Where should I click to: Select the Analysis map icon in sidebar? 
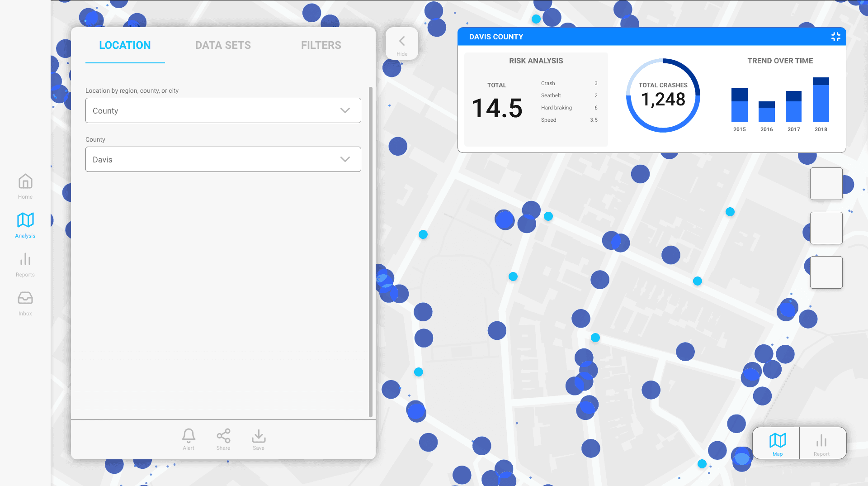(25, 220)
